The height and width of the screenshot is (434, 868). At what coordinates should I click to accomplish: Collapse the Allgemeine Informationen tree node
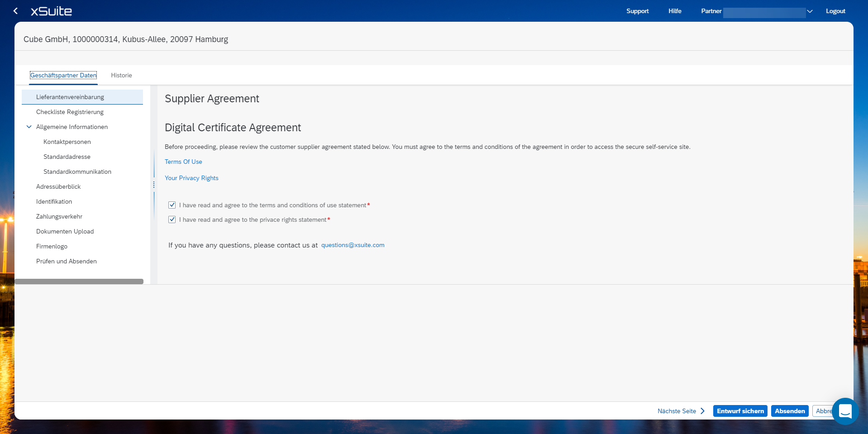click(29, 127)
